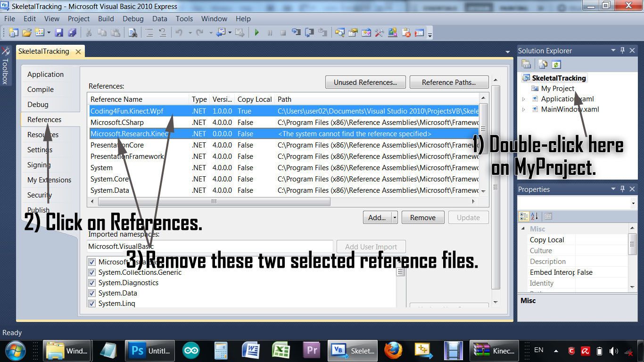Uncheck System.Collections.Generic in imported namespaces
This screenshot has width=644, height=362.
tap(92, 272)
